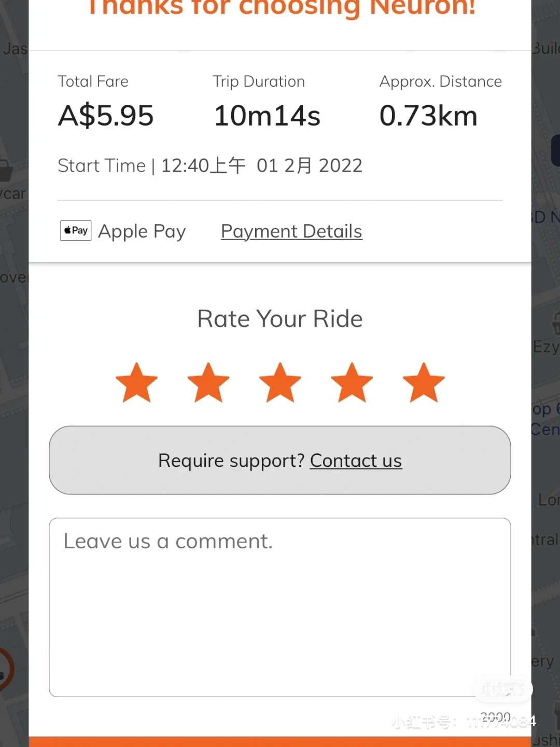Focus the Leave us a comment field
Screen dimensions: 560x747
(280, 607)
